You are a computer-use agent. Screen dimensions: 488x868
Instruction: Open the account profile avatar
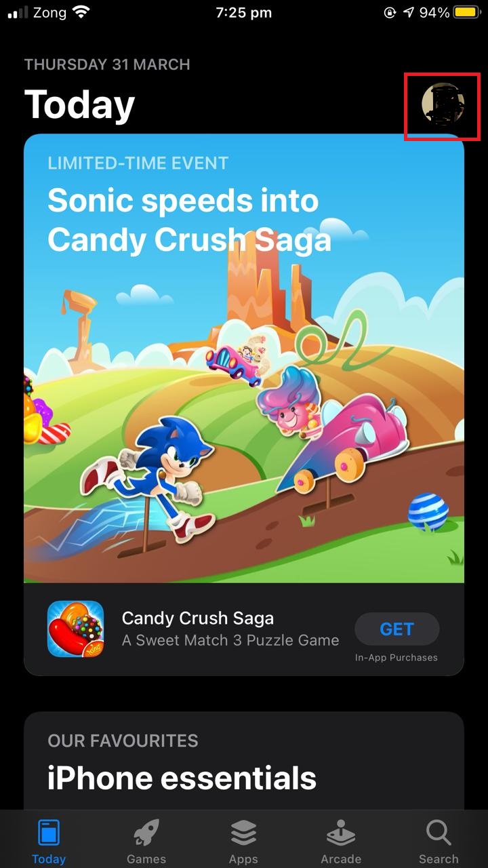443,106
